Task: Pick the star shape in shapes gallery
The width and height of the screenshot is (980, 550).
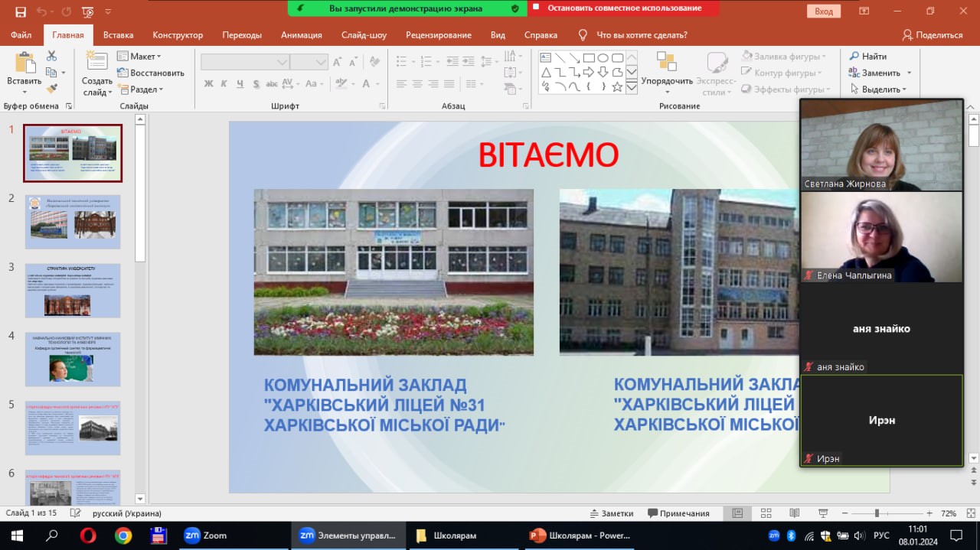Action: tap(617, 86)
